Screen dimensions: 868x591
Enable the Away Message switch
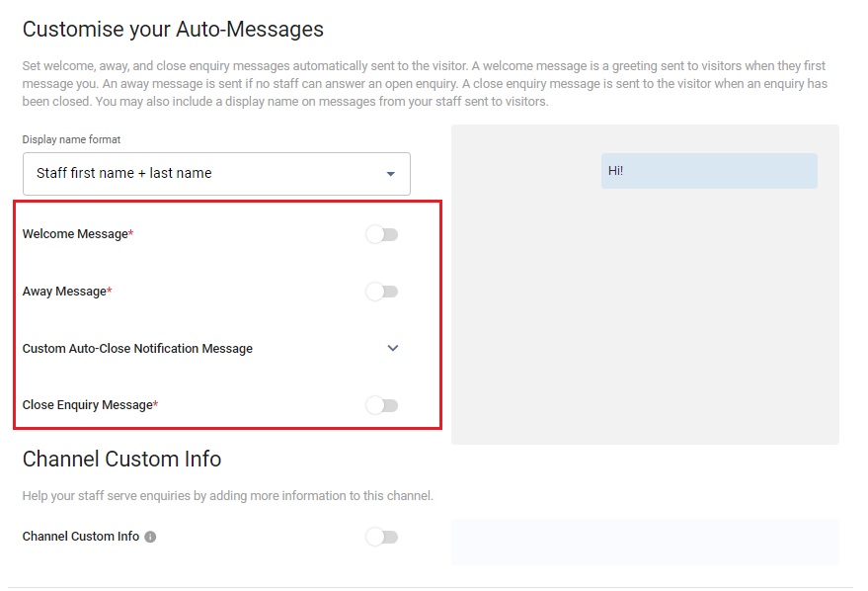pyautogui.click(x=382, y=292)
